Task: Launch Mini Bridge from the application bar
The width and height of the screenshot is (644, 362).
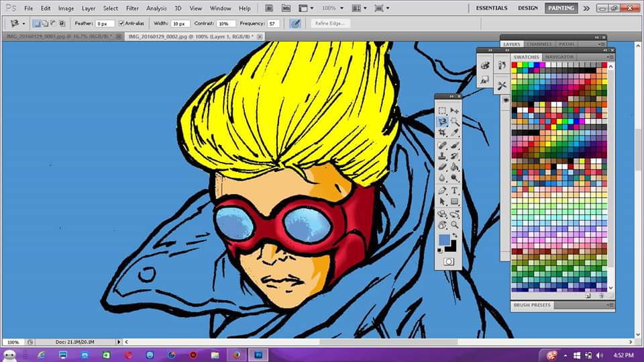Action: pyautogui.click(x=286, y=8)
